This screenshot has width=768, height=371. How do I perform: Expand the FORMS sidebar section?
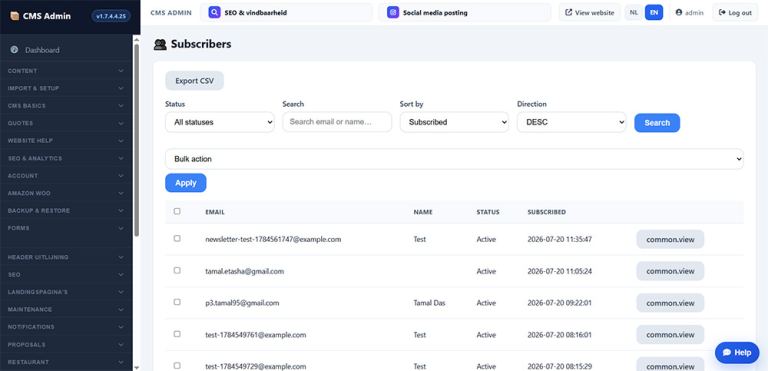66,228
